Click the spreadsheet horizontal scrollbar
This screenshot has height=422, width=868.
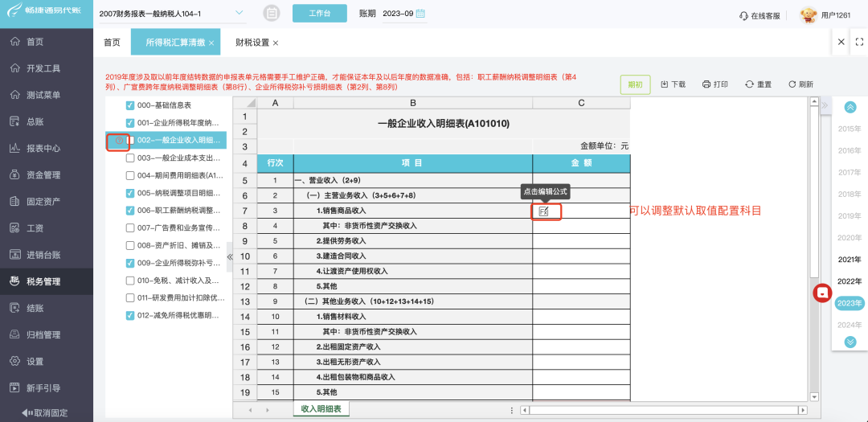click(x=664, y=411)
